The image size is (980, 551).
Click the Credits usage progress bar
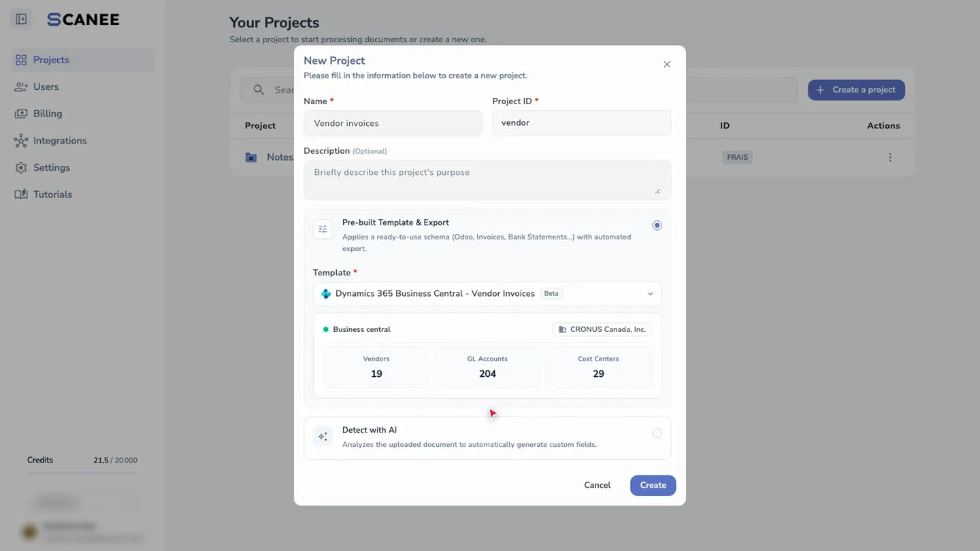pos(82,471)
